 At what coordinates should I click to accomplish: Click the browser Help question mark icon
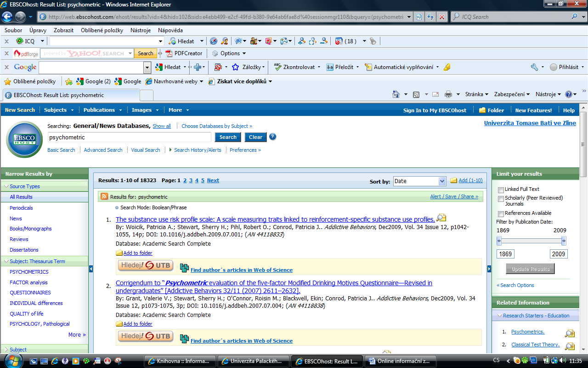(x=569, y=94)
